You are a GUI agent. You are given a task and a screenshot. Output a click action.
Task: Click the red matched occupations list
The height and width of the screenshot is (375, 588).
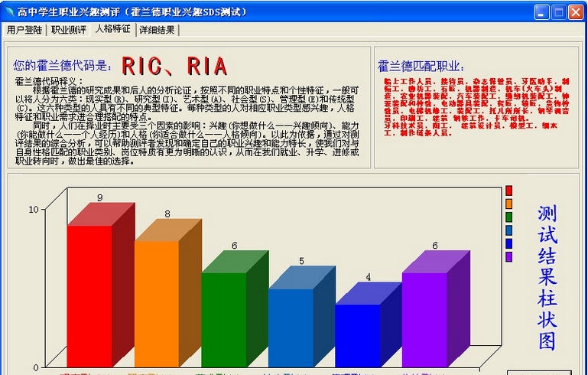tap(476, 107)
